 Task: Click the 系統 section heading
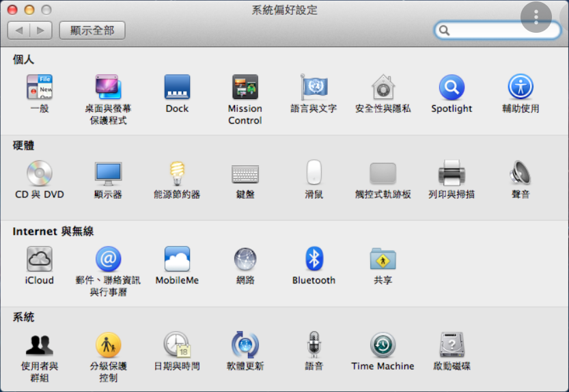coord(24,317)
